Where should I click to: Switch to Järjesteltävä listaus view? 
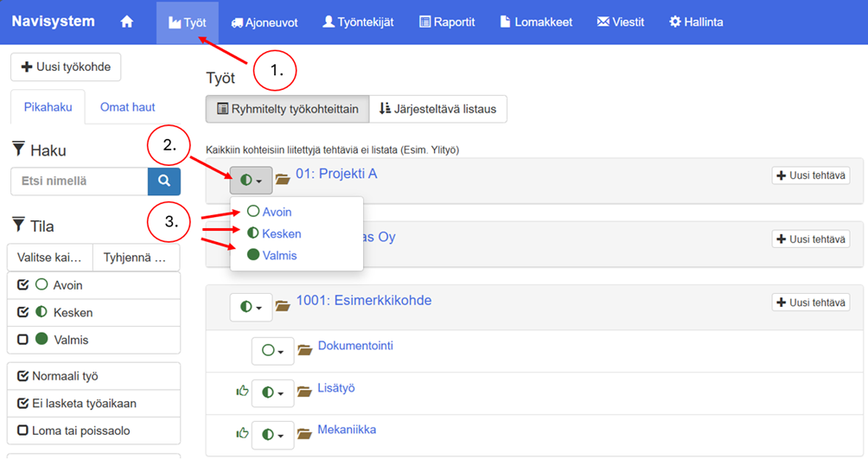coord(438,109)
